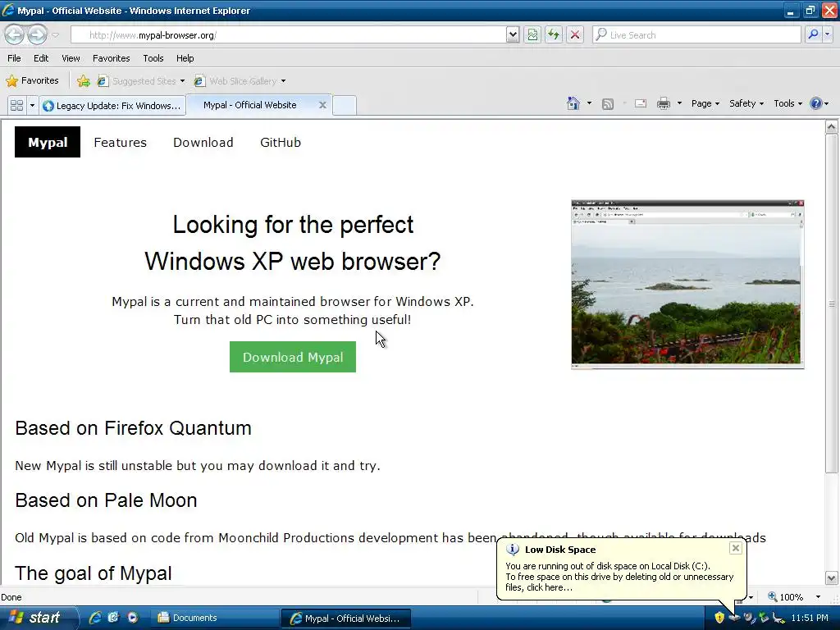Stop loading with the red X icon
This screenshot has width=840, height=630.
pos(575,34)
